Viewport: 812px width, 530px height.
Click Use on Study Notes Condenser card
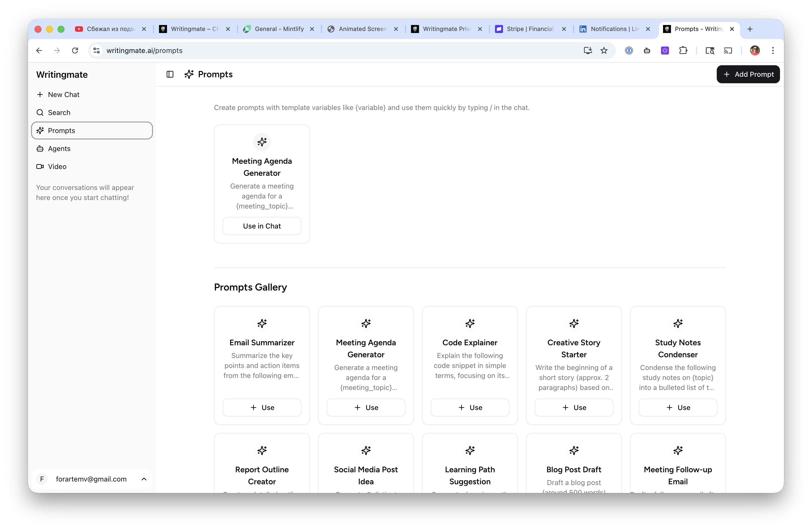(x=678, y=407)
